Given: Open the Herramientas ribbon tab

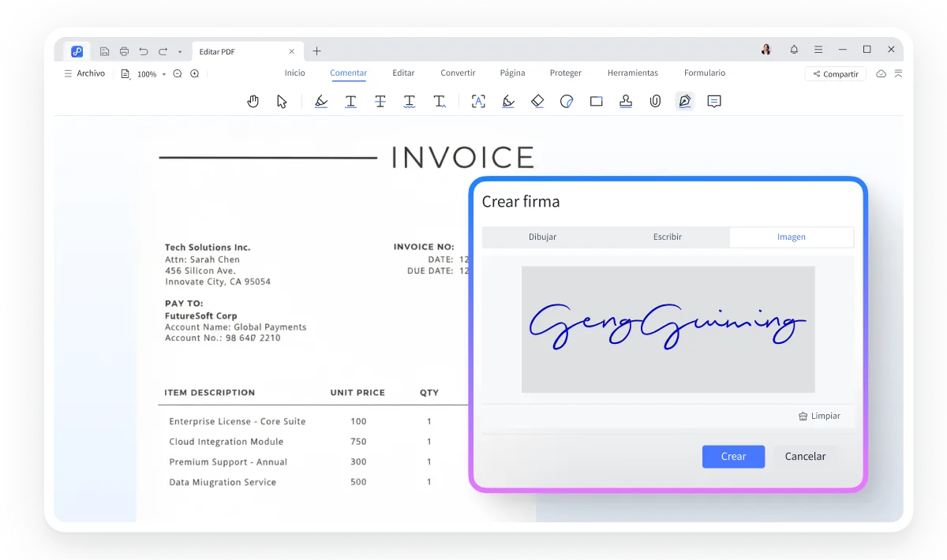Looking at the screenshot, I should tap(632, 73).
